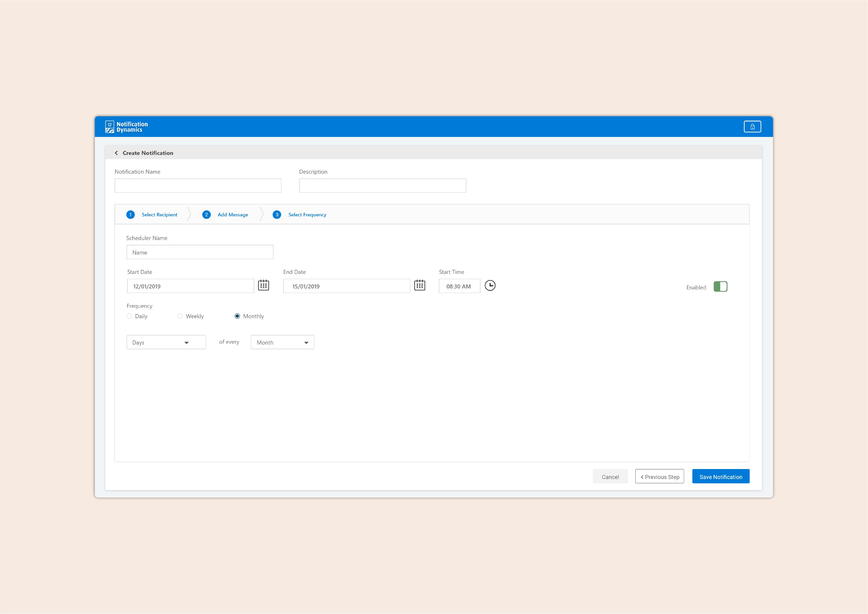
Task: Click the Previous Step button
Action: tap(659, 477)
